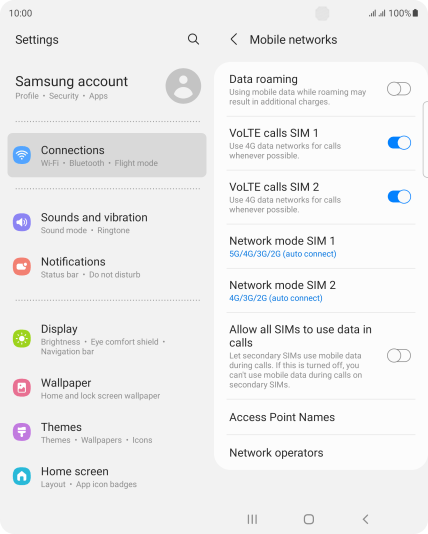Toggle Allow all SIMs data in calls
This screenshot has height=534, width=428.
(399, 356)
